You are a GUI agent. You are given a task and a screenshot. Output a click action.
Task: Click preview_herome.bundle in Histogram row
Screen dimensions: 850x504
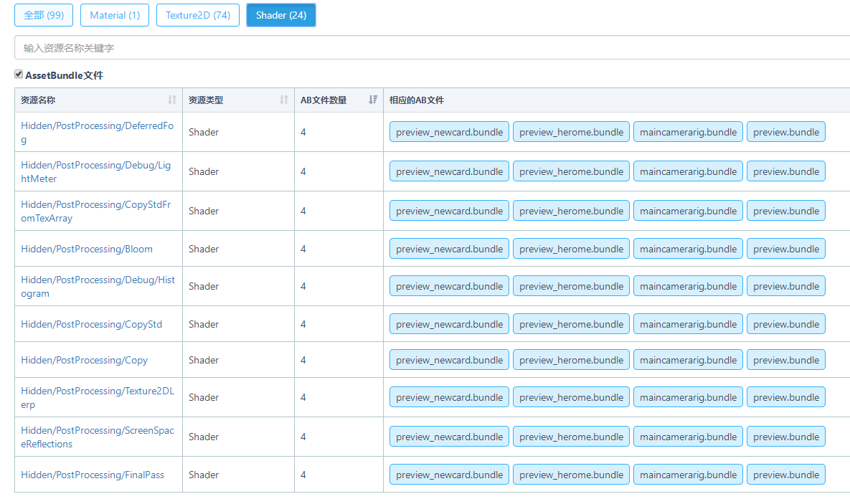(572, 286)
